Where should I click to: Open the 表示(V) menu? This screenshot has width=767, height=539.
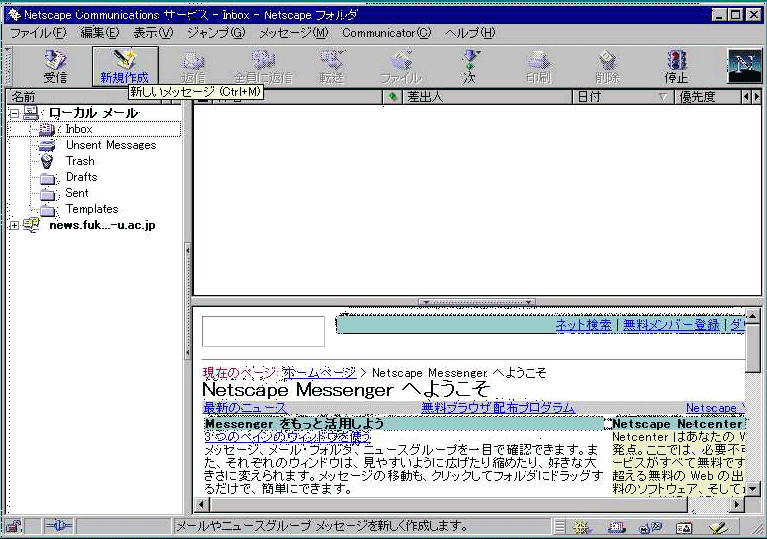point(153,33)
